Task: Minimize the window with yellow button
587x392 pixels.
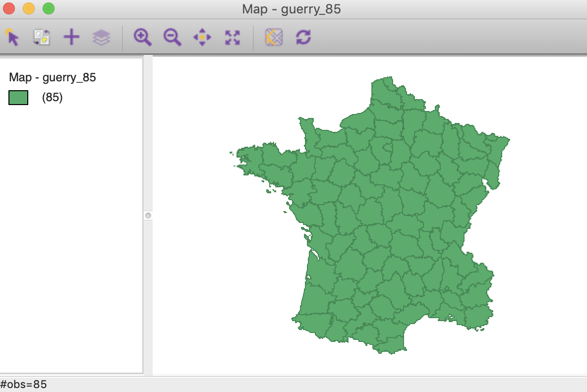Action: coord(29,8)
